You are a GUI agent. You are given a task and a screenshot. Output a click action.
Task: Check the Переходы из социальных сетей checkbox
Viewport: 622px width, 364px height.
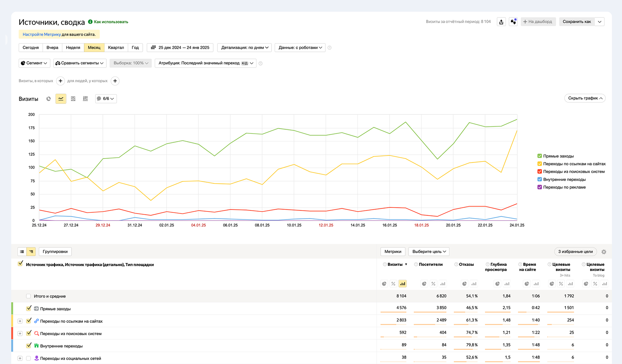[x=29, y=358]
